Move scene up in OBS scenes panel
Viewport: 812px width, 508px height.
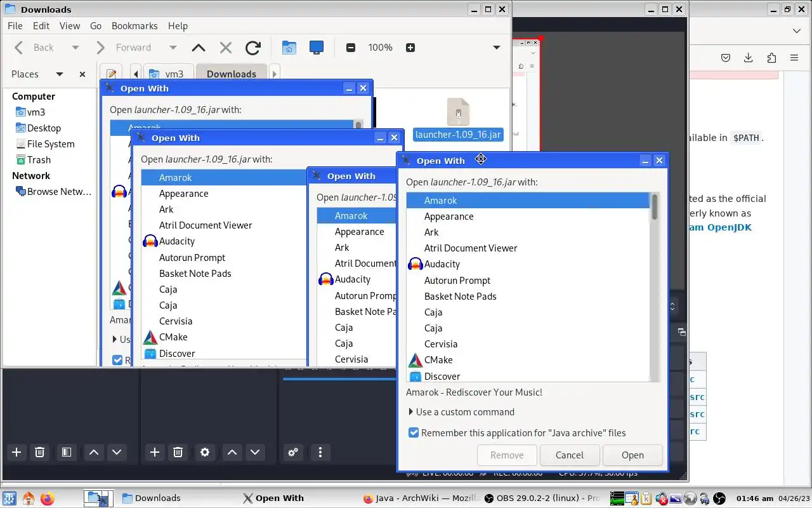click(94, 452)
